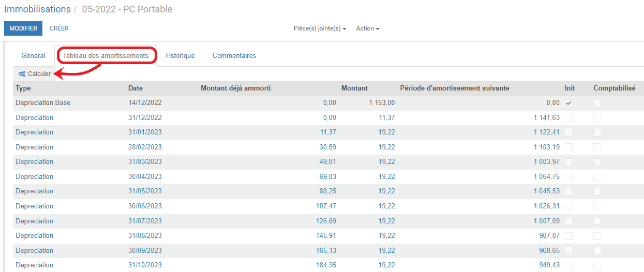This screenshot has width=644, height=272.
Task: Click already depreciated value 107,47
Action: [x=325, y=206]
